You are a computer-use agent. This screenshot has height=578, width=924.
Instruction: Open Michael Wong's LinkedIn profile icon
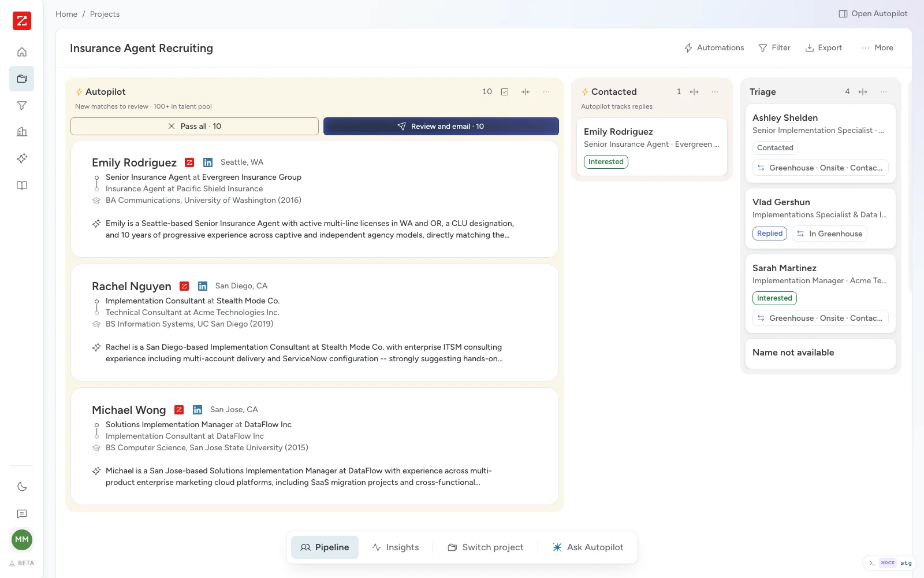[x=198, y=410]
